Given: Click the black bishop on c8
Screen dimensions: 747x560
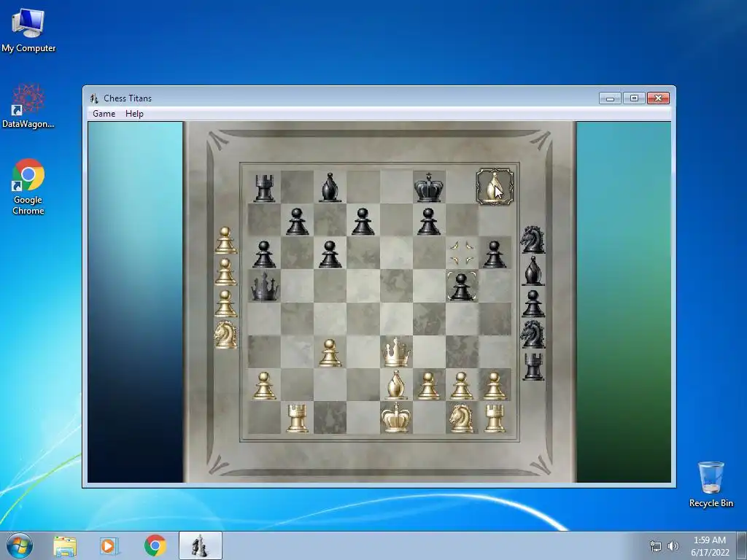Looking at the screenshot, I should pos(330,187).
